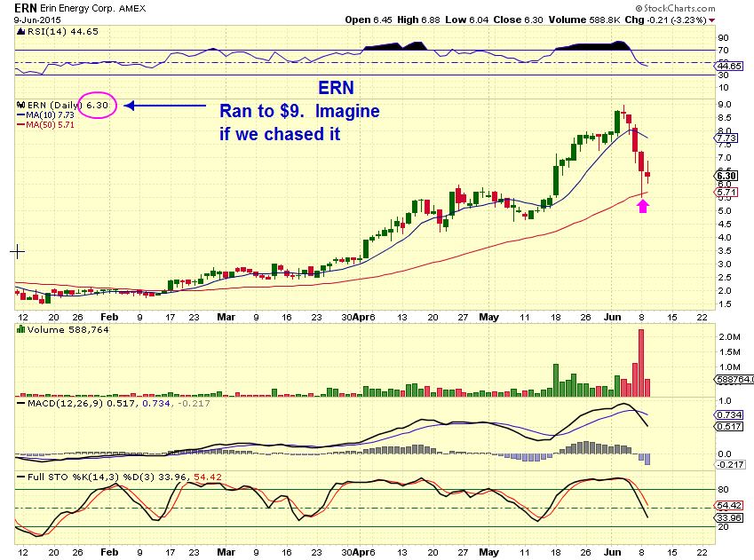This screenshot has width=754, height=560.
Task: Click the 'Close 6.30' value
Action: (518, 20)
